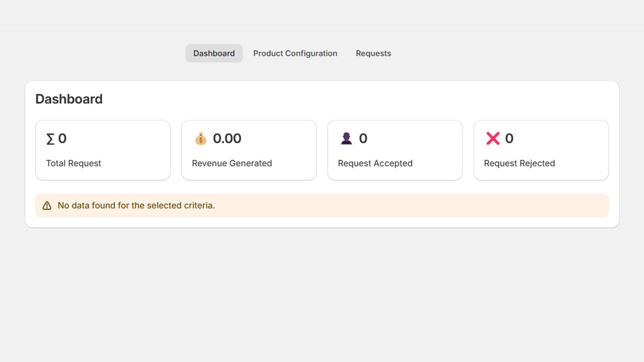This screenshot has height=362, width=644.
Task: Go to the Requests tab
Action: click(x=373, y=53)
